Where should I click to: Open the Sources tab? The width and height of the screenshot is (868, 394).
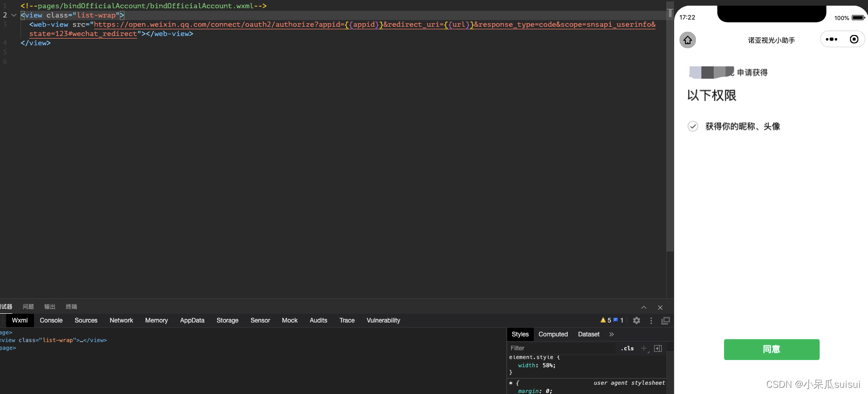(86, 320)
